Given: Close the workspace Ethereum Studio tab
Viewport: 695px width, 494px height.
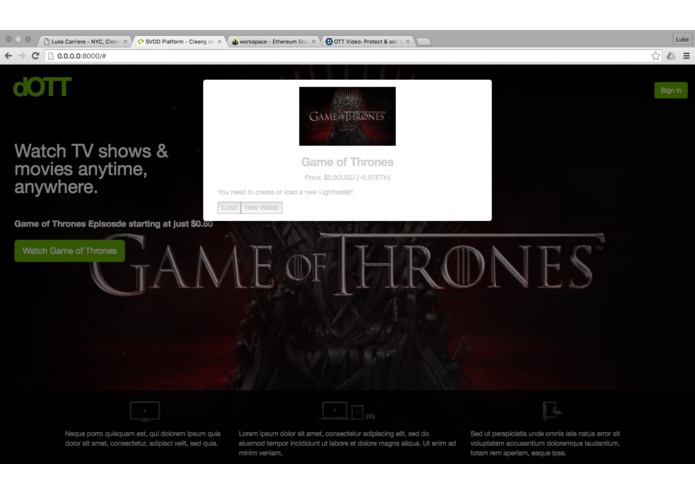Looking at the screenshot, I should coord(314,42).
